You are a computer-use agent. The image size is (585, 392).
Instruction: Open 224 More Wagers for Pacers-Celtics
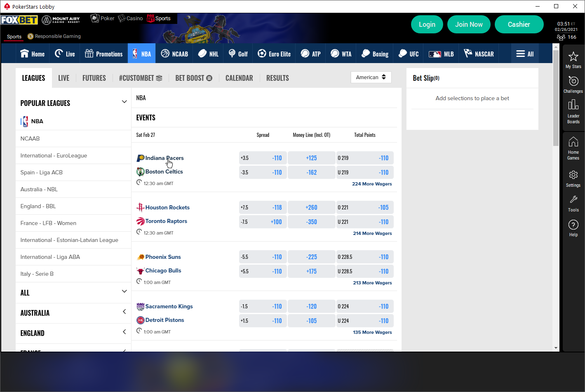coord(372,184)
